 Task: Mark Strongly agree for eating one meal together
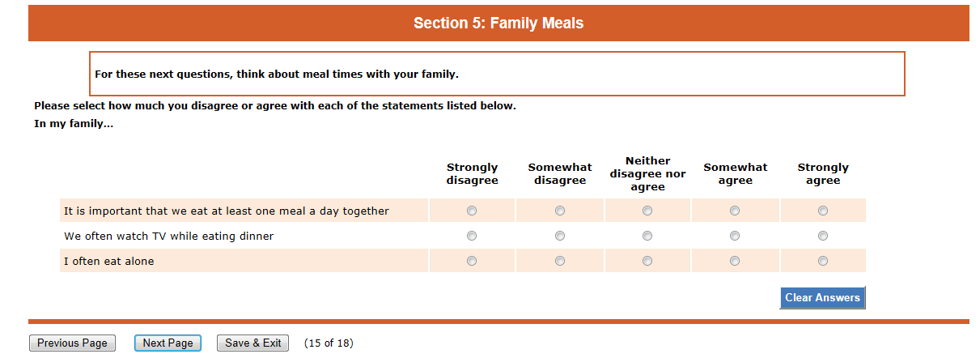click(823, 211)
